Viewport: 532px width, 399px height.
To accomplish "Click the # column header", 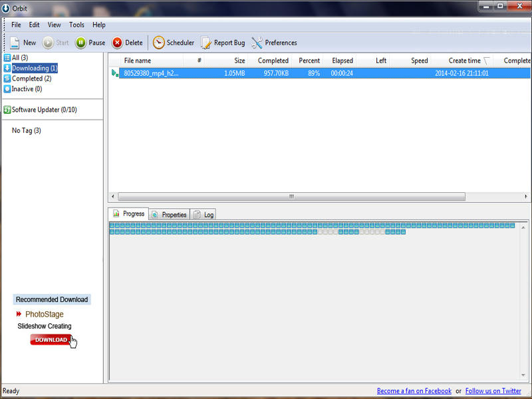I will coord(199,61).
